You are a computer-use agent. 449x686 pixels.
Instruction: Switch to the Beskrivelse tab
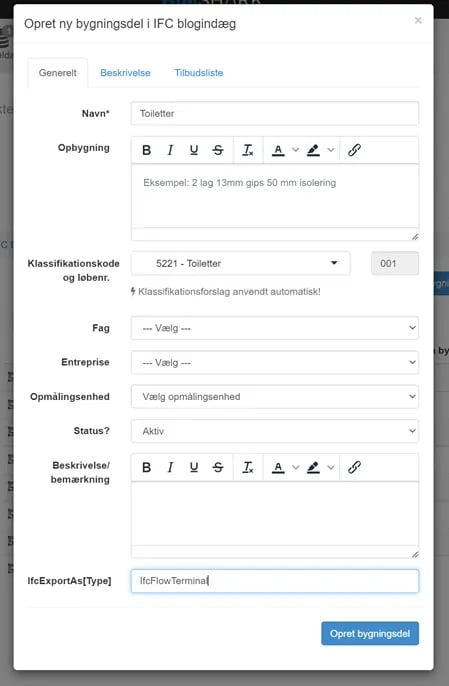[125, 73]
